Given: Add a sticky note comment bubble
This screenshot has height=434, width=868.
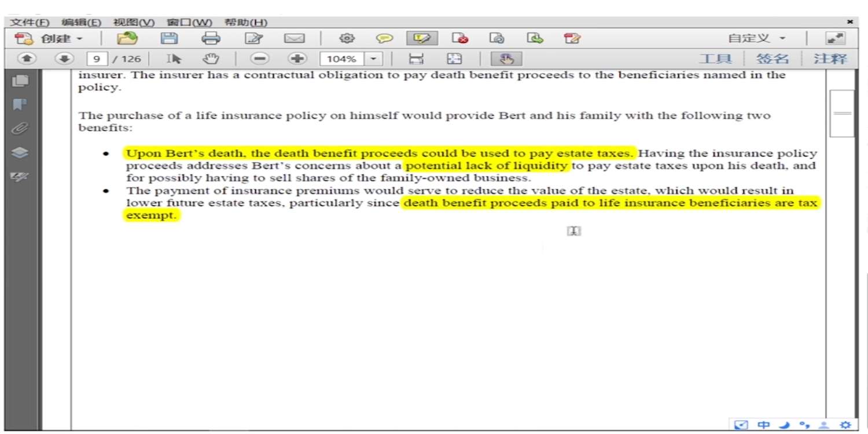Looking at the screenshot, I should (x=384, y=39).
